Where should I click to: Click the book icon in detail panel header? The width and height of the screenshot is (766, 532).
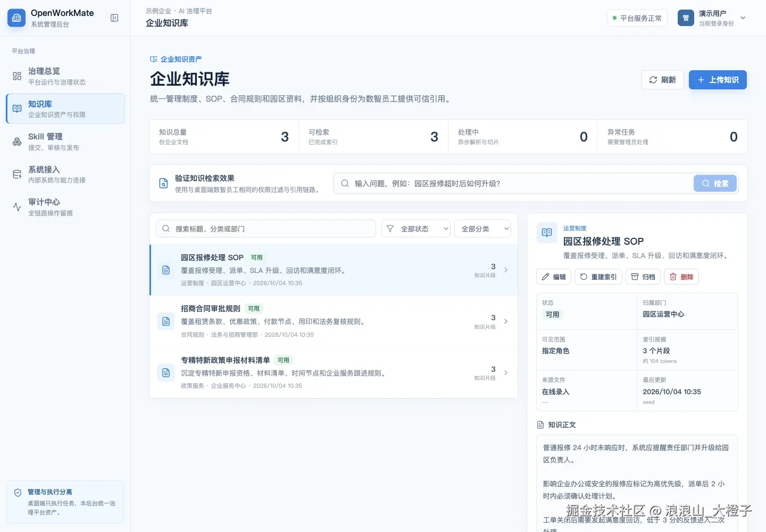[x=547, y=232]
